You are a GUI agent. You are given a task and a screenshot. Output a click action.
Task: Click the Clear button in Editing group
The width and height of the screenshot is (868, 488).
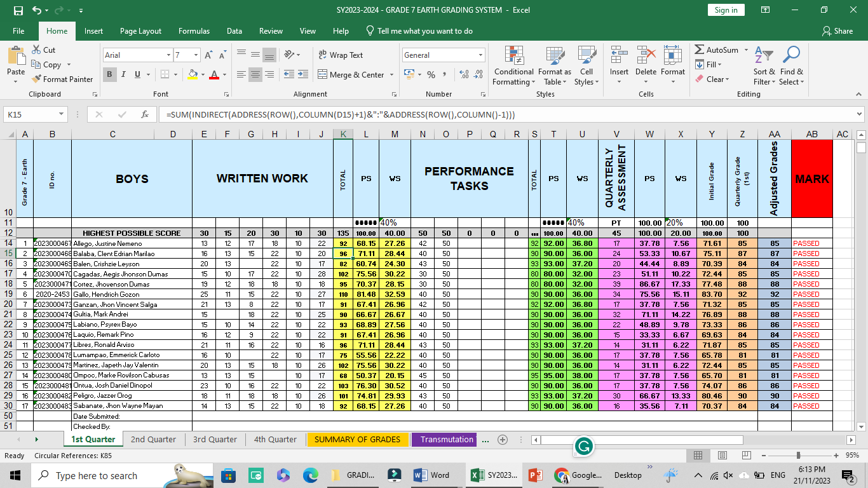point(712,79)
